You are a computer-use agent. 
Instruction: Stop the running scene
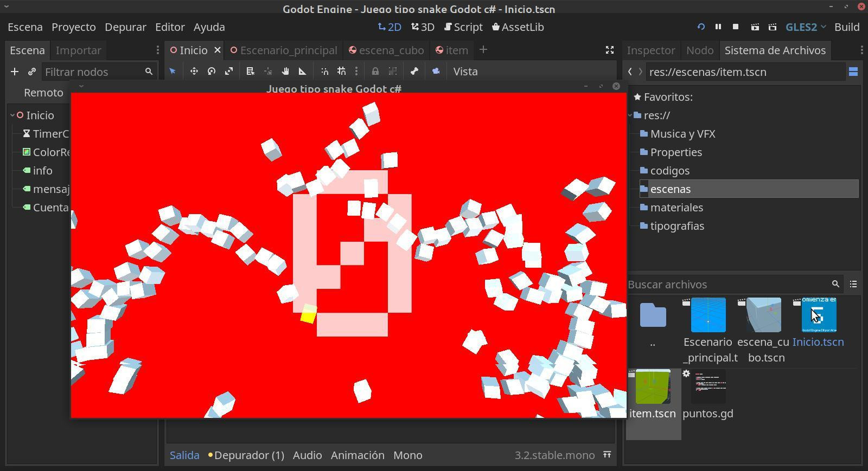pos(736,27)
